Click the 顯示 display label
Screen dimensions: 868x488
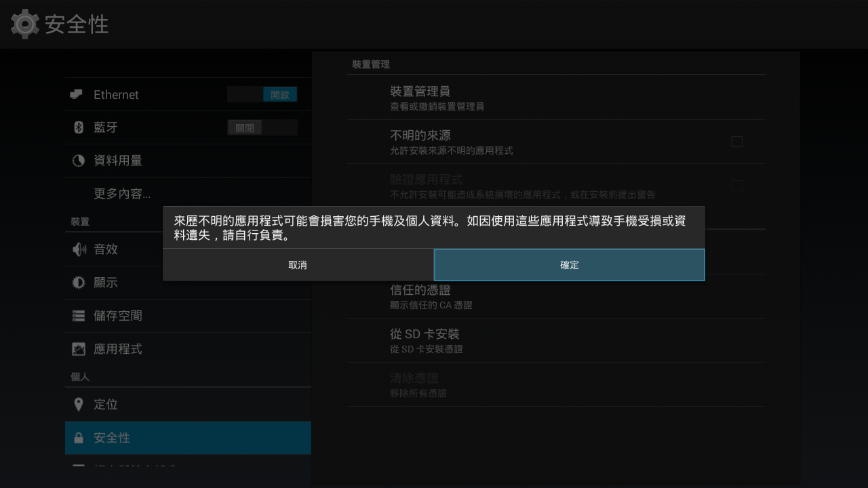tap(106, 283)
